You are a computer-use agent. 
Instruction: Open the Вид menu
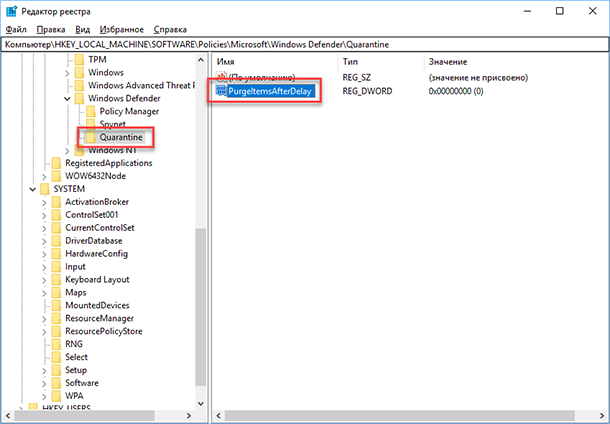click(82, 30)
